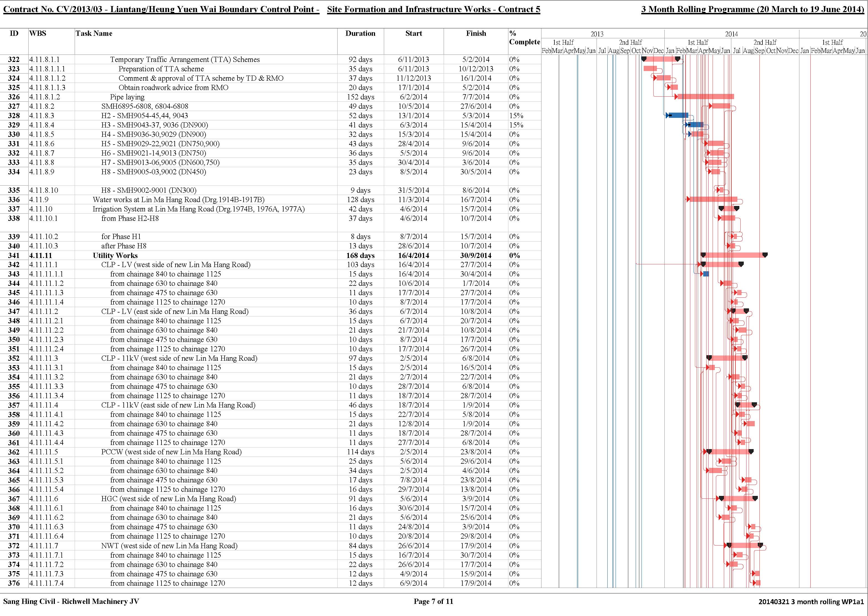The width and height of the screenshot is (868, 616).
Task: Click row ID '376'
Action: (x=14, y=584)
